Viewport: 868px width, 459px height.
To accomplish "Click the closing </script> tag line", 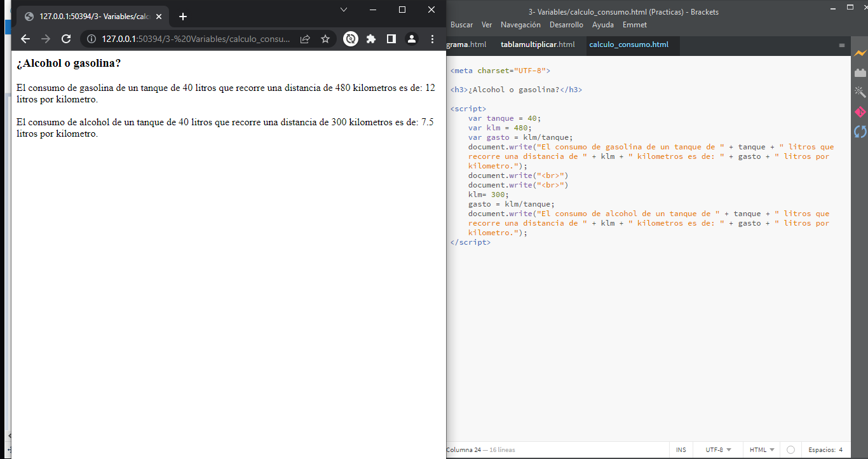I will (470, 242).
